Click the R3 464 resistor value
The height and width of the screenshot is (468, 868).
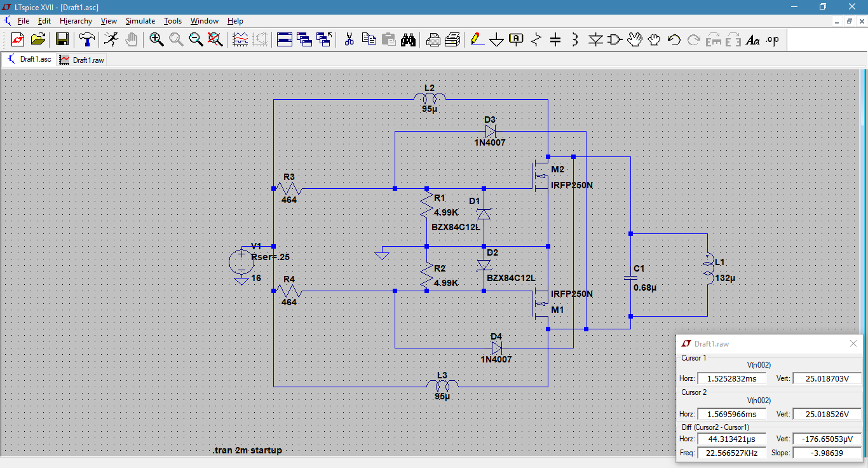[x=289, y=200]
